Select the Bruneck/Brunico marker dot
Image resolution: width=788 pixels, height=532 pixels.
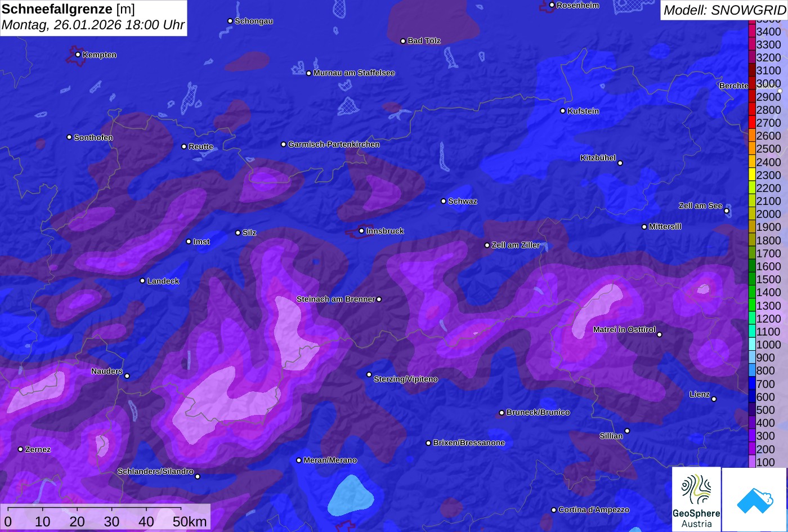pos(502,413)
